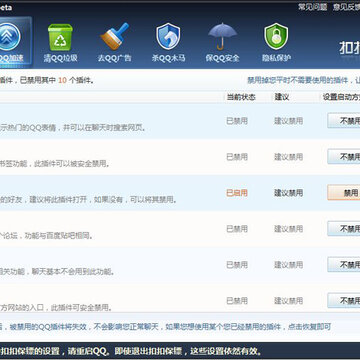
Task: Click 已禁用 status in the 百度贴吧 forum row
Action: click(237, 229)
